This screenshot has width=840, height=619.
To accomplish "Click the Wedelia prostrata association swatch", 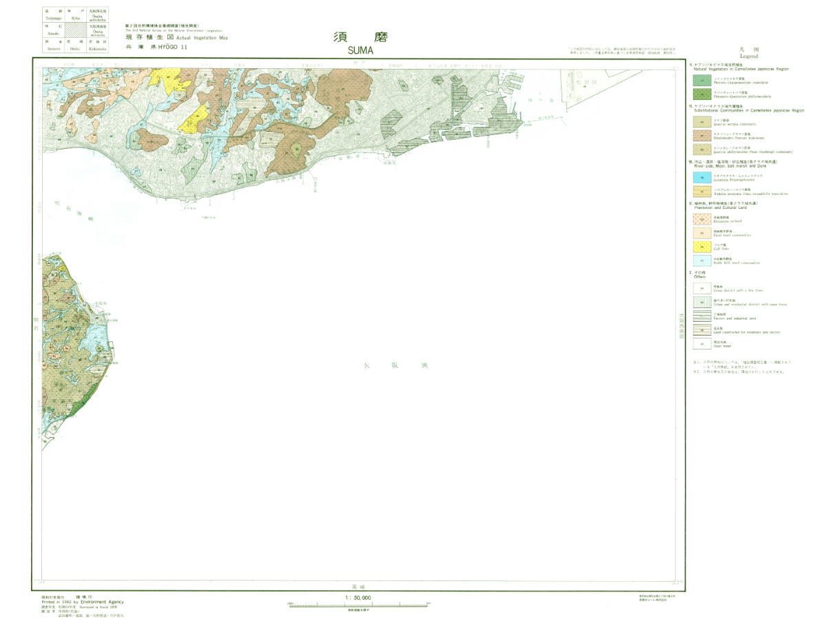I will (x=701, y=192).
